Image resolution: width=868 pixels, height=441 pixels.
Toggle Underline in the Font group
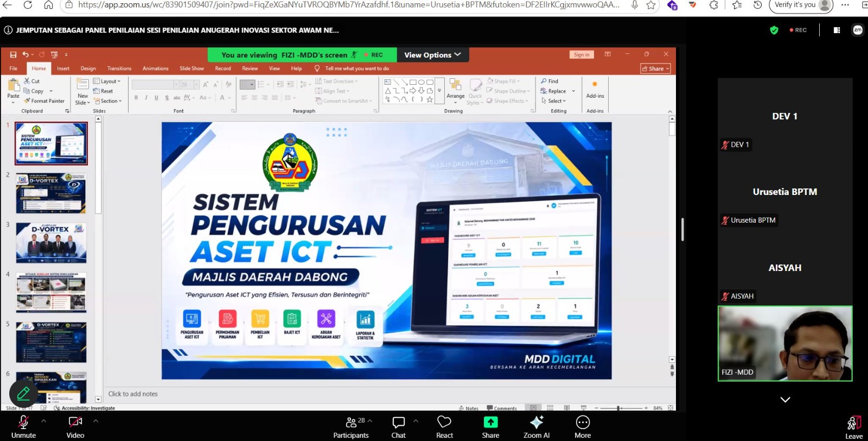click(x=156, y=98)
